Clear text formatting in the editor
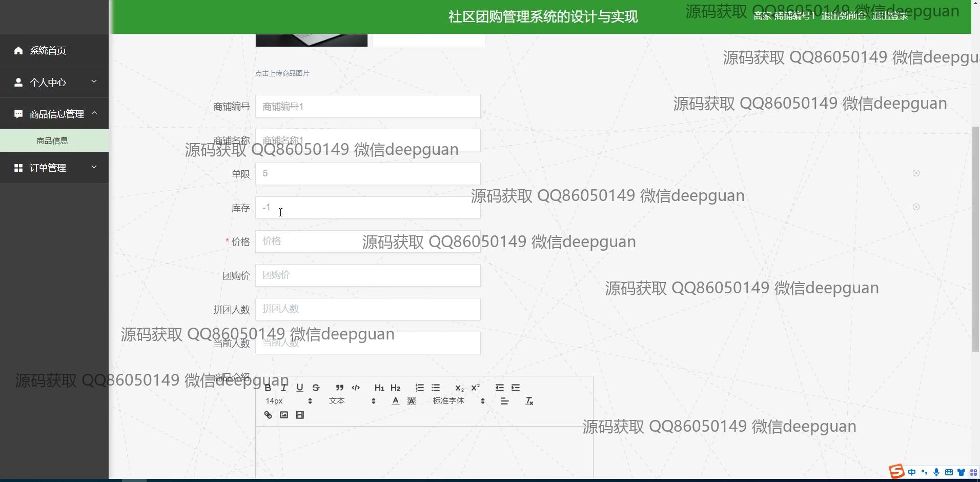Image resolution: width=980 pixels, height=482 pixels. coord(529,401)
